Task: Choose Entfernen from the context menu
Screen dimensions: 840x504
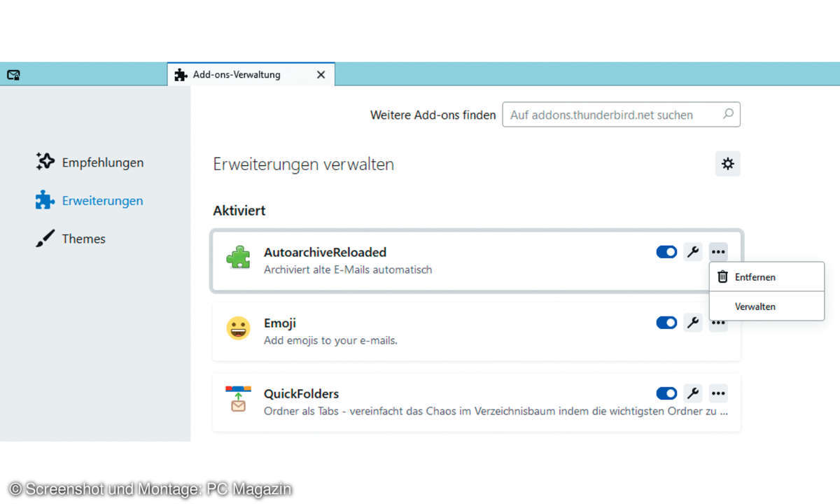Action: [766, 277]
